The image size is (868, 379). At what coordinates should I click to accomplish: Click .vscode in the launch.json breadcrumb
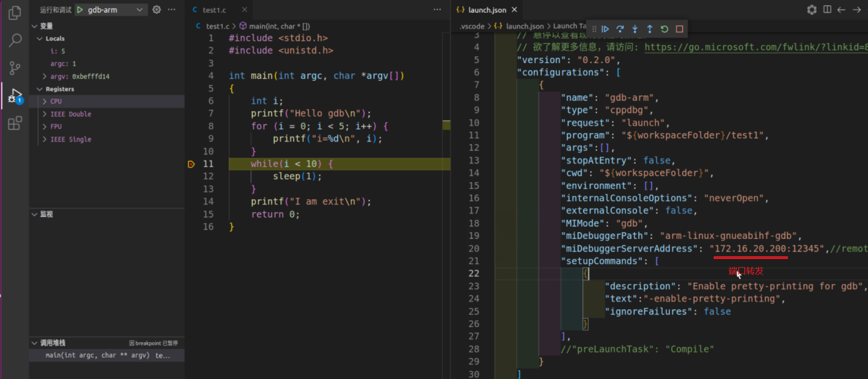pos(472,26)
